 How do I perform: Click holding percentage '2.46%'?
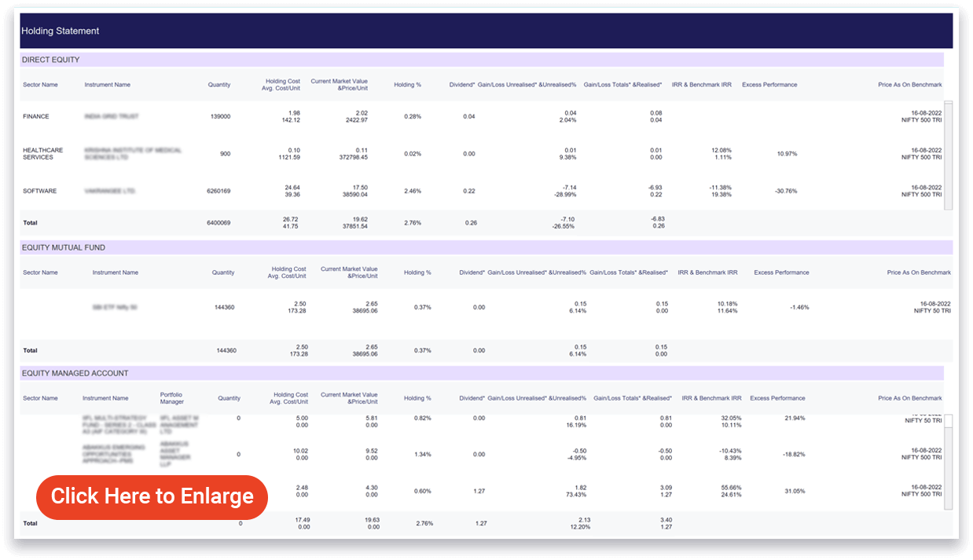pos(413,191)
